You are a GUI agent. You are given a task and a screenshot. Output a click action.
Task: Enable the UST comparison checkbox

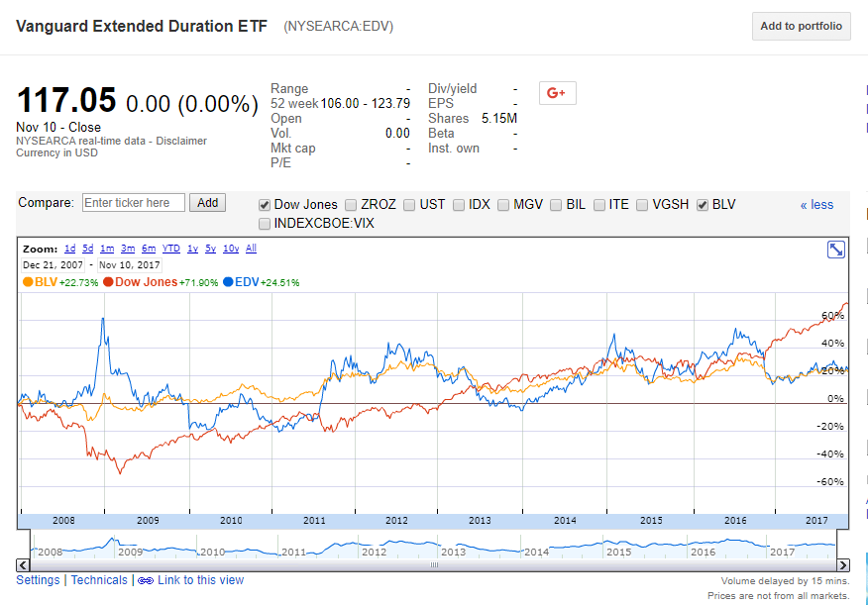tap(409, 205)
